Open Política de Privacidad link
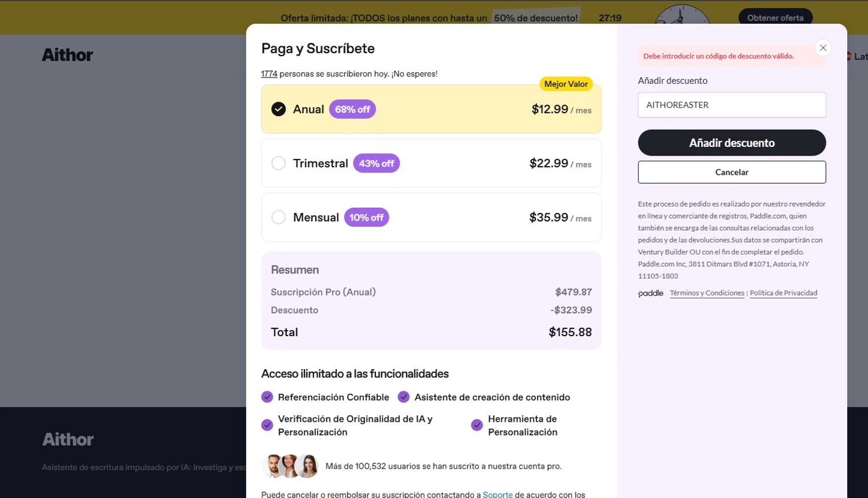The width and height of the screenshot is (868, 498). 784,293
